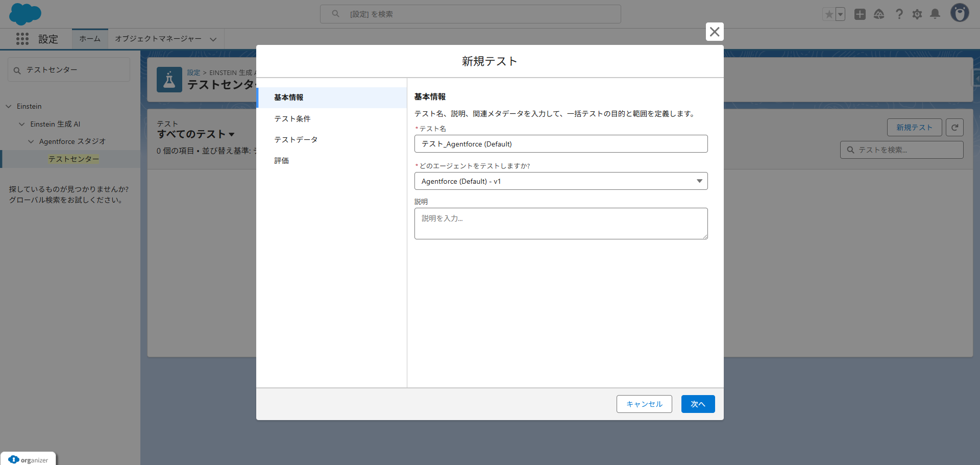The image size is (980, 465).
Task: Open the favorites list dropdown arrow
Action: click(840, 14)
